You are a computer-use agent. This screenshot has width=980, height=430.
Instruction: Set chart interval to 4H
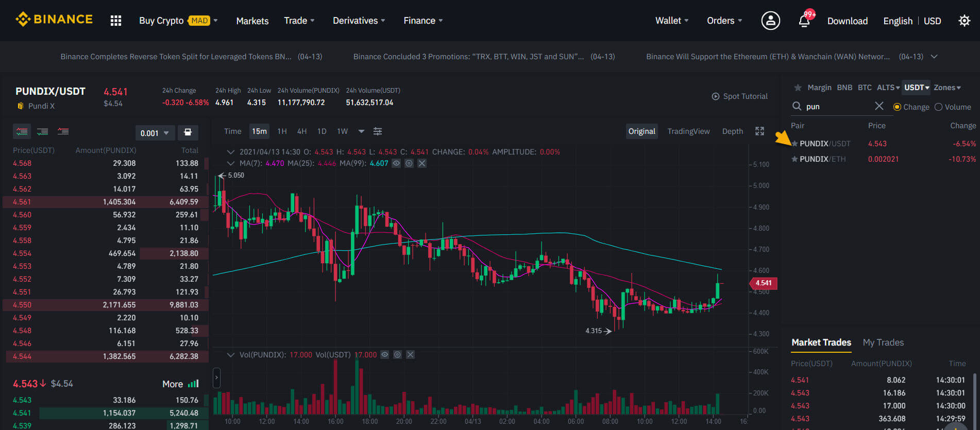point(302,131)
